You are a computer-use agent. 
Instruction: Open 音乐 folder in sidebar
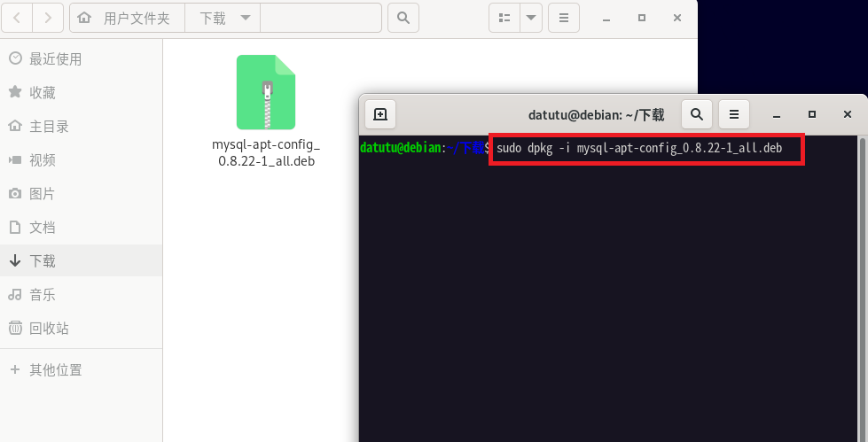tap(82, 294)
